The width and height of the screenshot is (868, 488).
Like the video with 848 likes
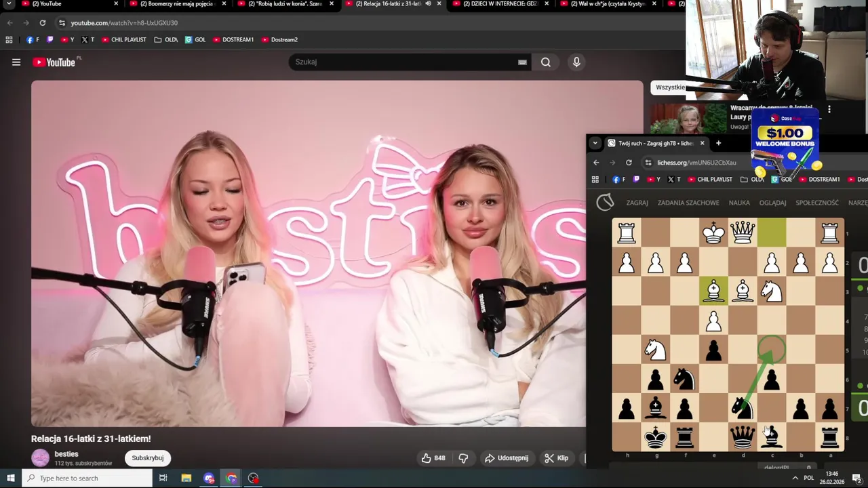pyautogui.click(x=433, y=458)
